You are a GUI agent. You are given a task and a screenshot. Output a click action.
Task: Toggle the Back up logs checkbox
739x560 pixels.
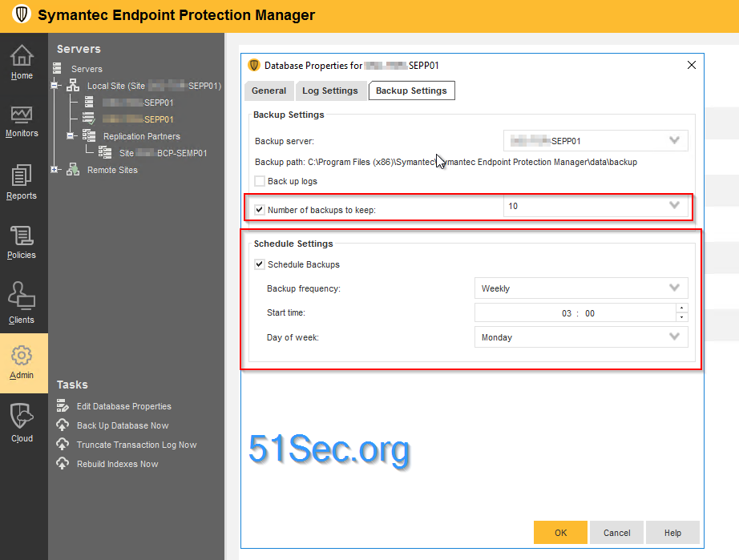tap(259, 181)
